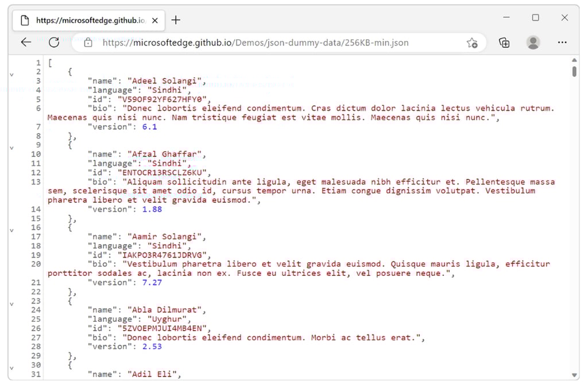The image size is (588, 388).
Task: Navigate back using the back arrow
Action: (x=25, y=42)
